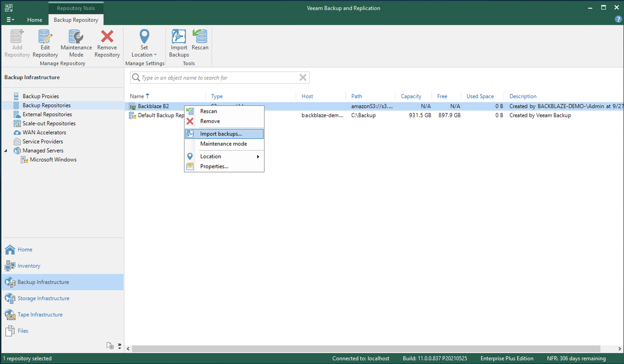Open the Tape Infrastructure navigation view
Screen dimensions: 624x364
point(62,314)
